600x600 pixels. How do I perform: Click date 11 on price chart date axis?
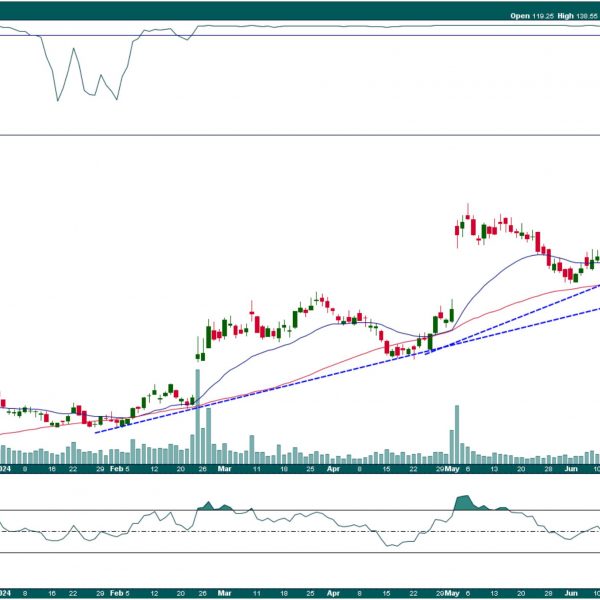(256, 469)
